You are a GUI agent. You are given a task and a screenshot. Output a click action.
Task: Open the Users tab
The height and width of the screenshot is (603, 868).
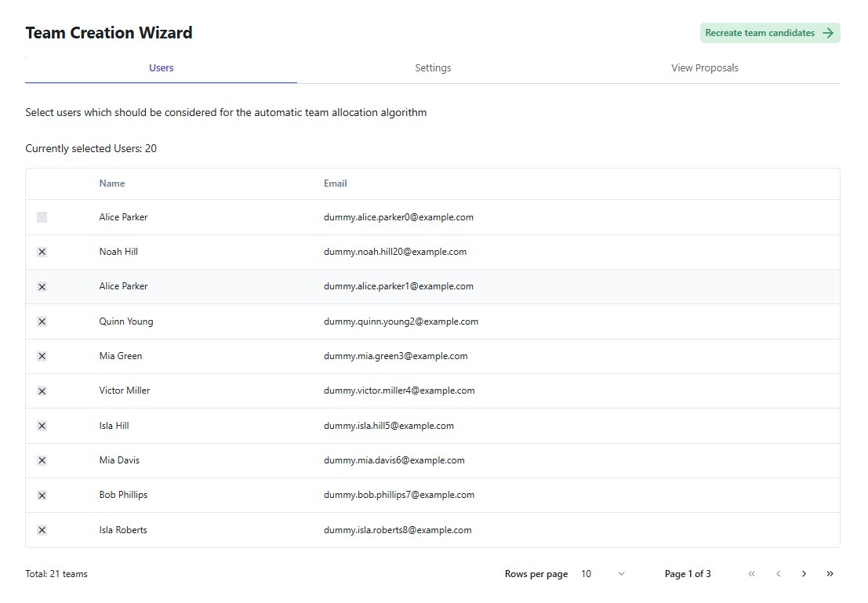pos(161,68)
